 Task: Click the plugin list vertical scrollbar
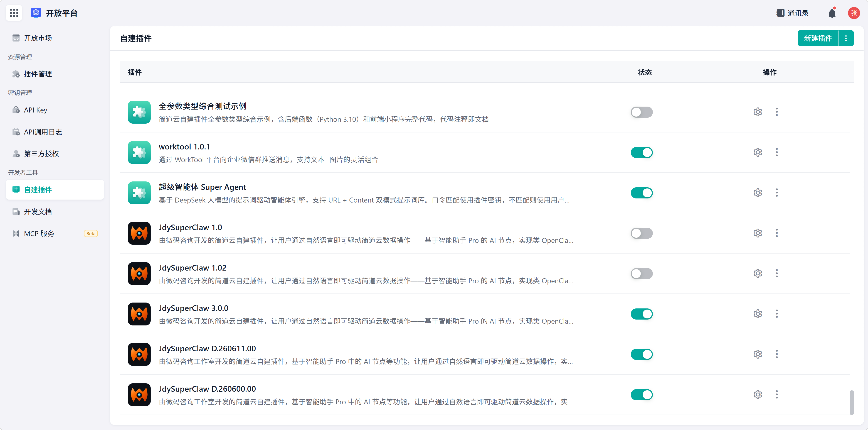[x=851, y=402]
